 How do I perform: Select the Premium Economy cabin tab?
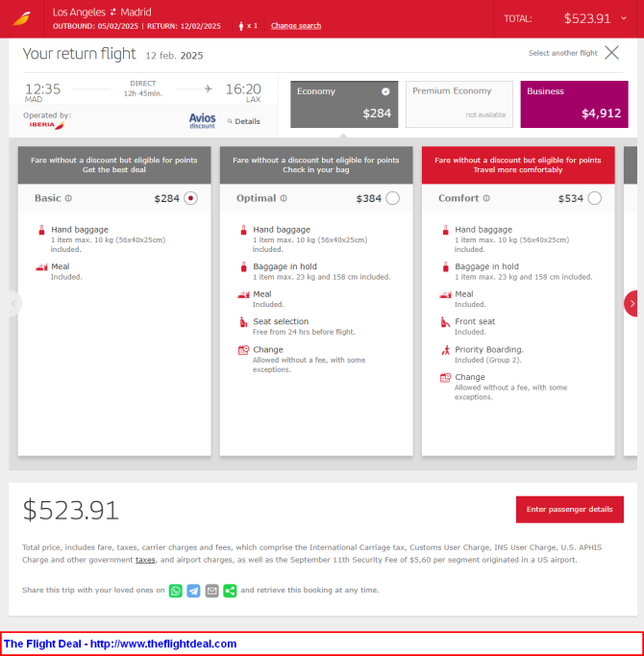click(x=458, y=104)
